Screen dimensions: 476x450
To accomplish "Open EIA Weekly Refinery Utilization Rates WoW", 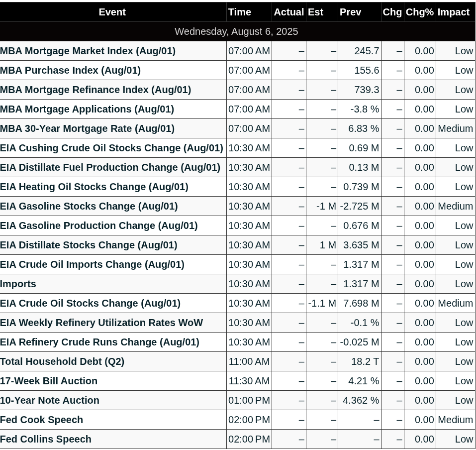I will (x=101, y=323).
